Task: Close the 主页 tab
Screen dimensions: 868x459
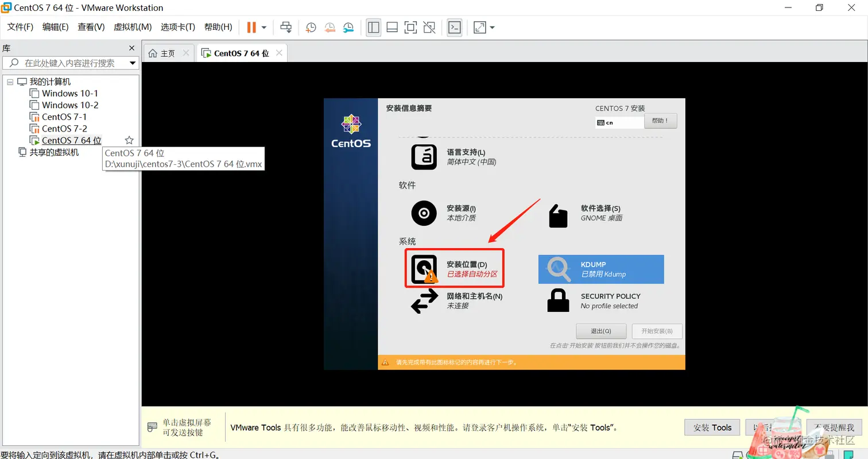Action: coord(185,53)
